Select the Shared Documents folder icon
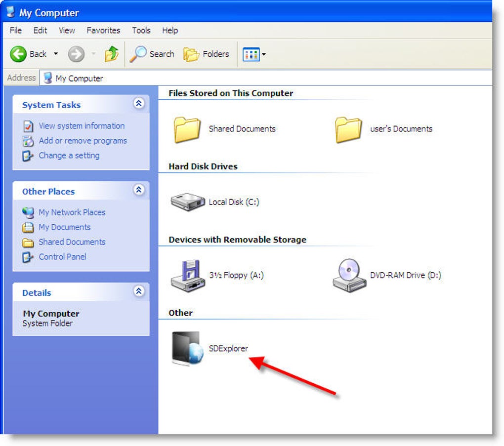The image size is (504, 446). click(x=187, y=129)
